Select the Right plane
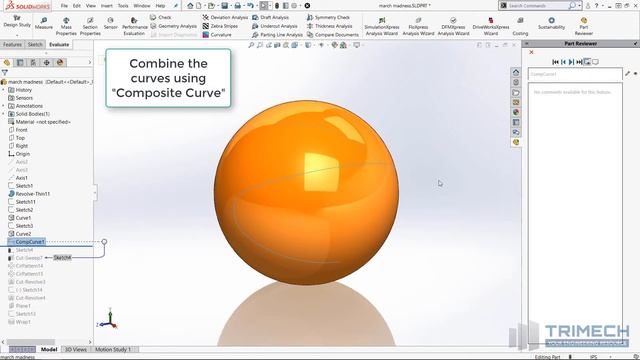This screenshot has height=360, width=640. [x=18, y=146]
